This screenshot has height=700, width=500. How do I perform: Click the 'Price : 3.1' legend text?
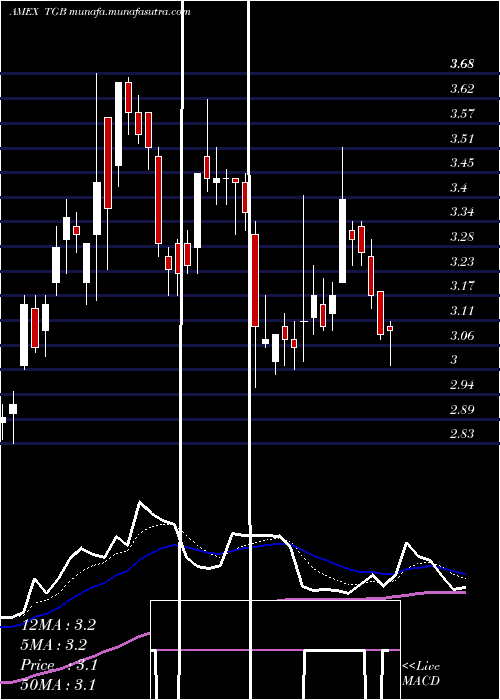(x=58, y=665)
